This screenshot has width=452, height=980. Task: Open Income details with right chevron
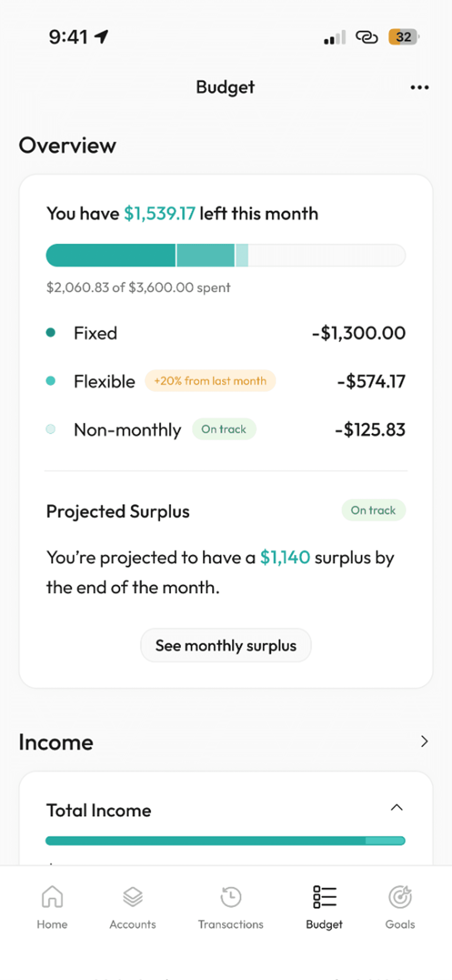(x=424, y=741)
